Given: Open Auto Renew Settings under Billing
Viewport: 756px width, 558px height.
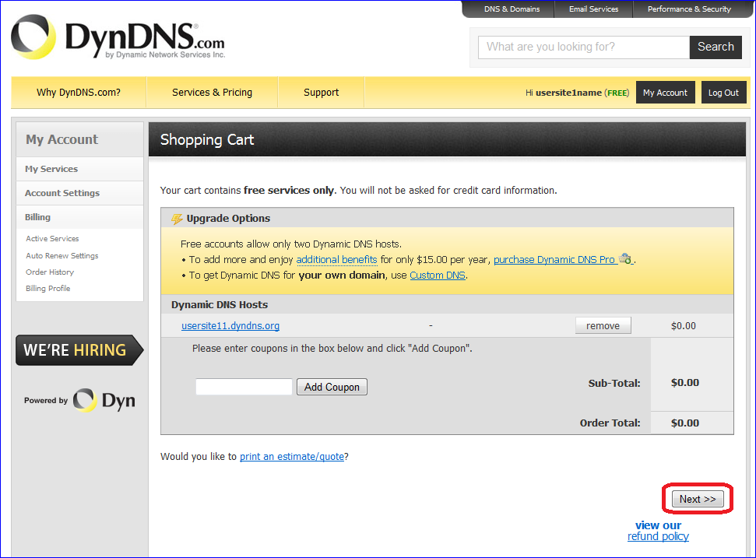Looking at the screenshot, I should (62, 256).
